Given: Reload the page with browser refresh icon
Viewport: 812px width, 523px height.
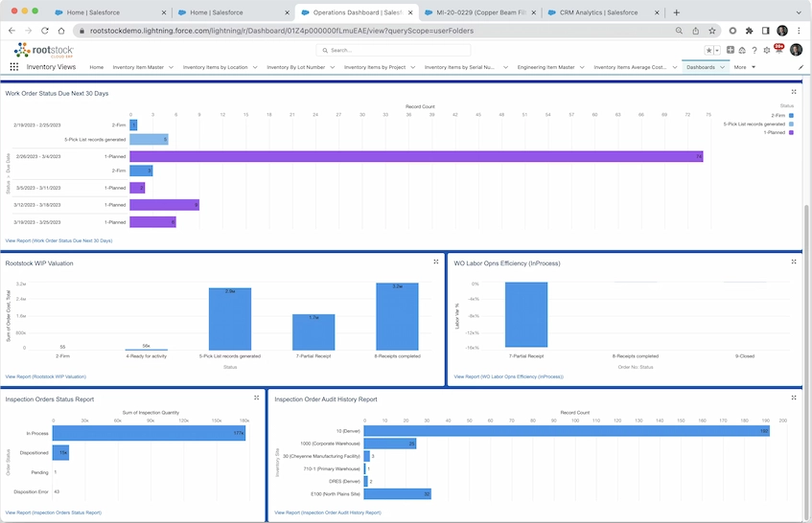Looking at the screenshot, I should tap(45, 31).
